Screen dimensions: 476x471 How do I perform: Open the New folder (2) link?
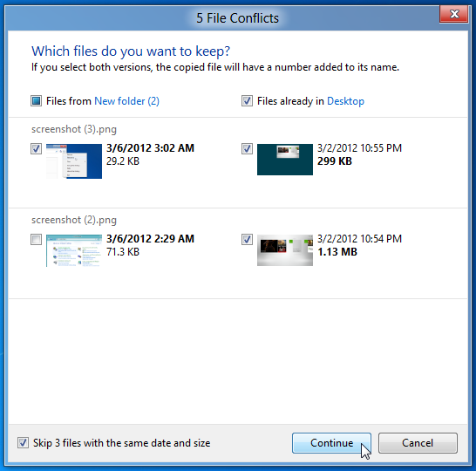click(127, 101)
